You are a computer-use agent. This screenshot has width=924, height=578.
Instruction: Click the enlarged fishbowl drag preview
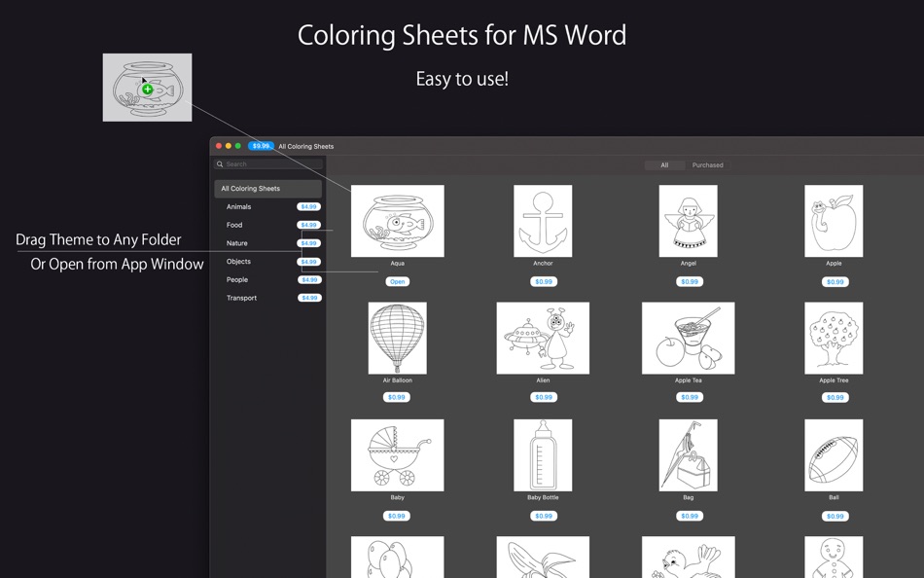point(147,88)
